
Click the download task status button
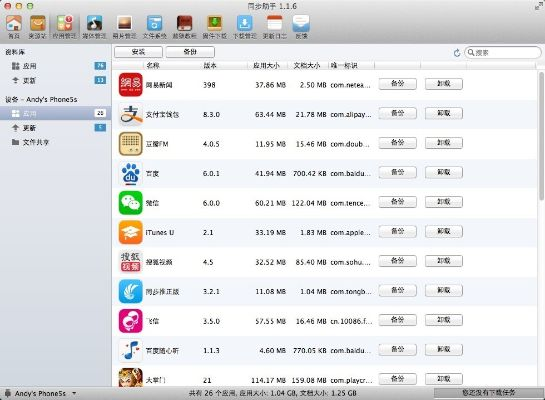(x=488, y=393)
